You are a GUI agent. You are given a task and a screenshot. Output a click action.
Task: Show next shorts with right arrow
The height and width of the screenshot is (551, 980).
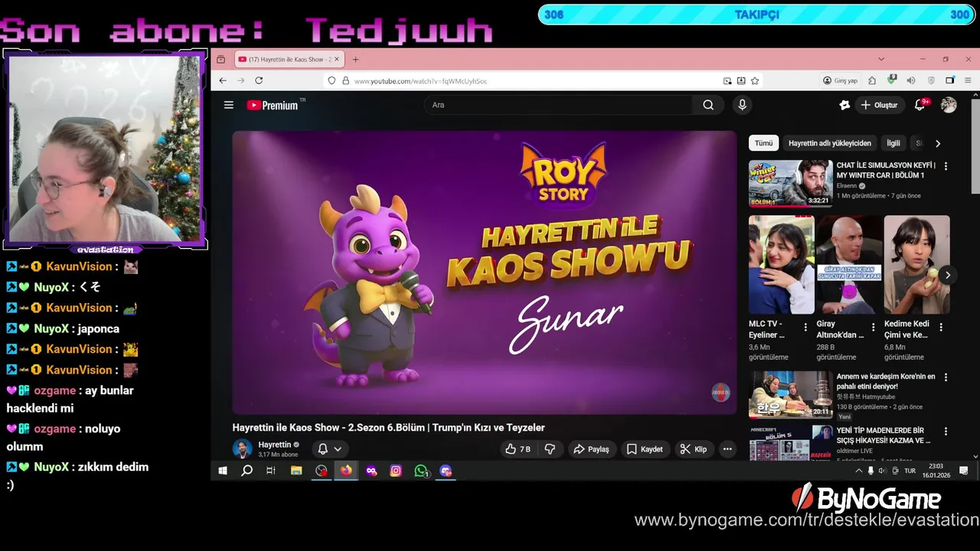pyautogui.click(x=948, y=275)
